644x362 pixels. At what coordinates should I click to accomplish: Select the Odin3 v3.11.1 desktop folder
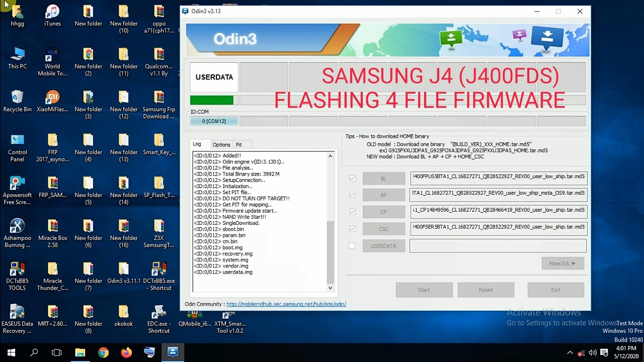click(x=124, y=273)
